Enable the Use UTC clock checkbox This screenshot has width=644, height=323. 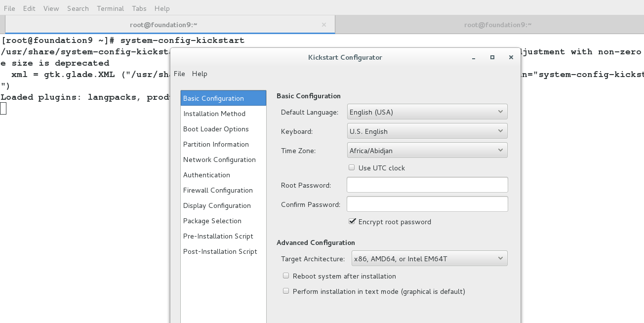pyautogui.click(x=352, y=167)
